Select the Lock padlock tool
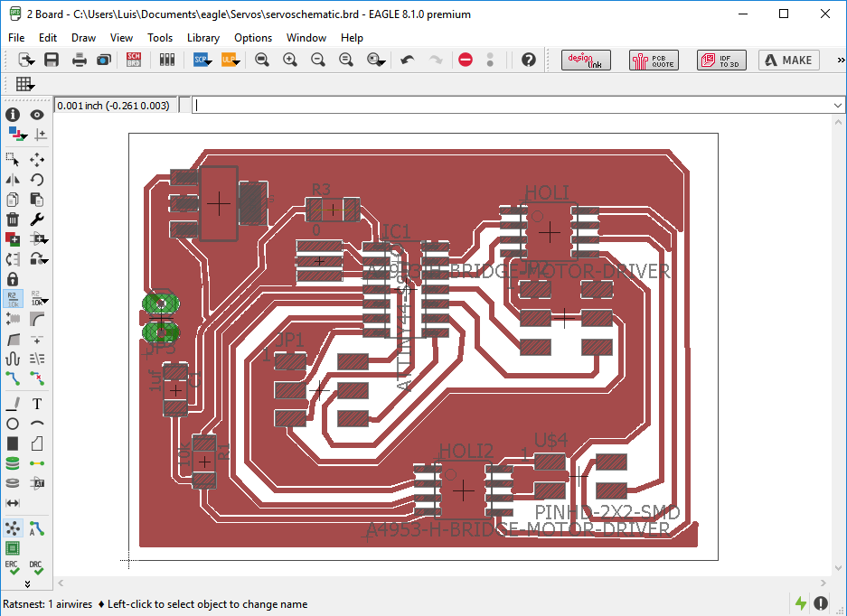This screenshot has width=847, height=616. [x=13, y=279]
